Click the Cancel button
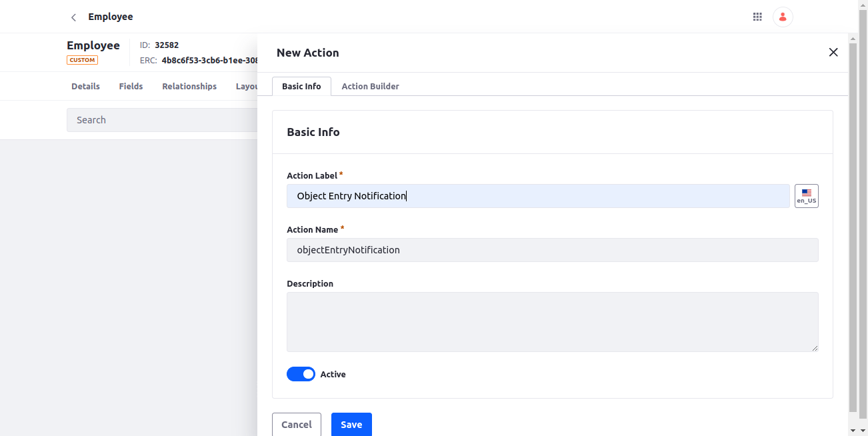 point(297,425)
